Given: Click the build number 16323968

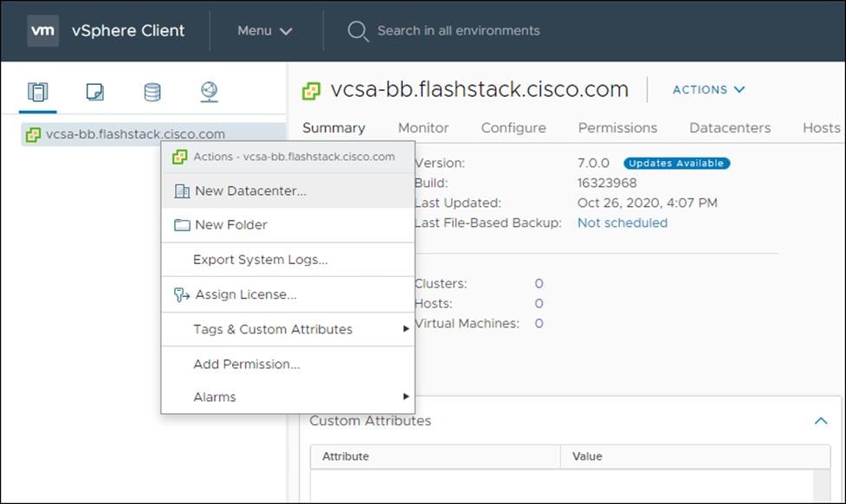Looking at the screenshot, I should point(606,183).
